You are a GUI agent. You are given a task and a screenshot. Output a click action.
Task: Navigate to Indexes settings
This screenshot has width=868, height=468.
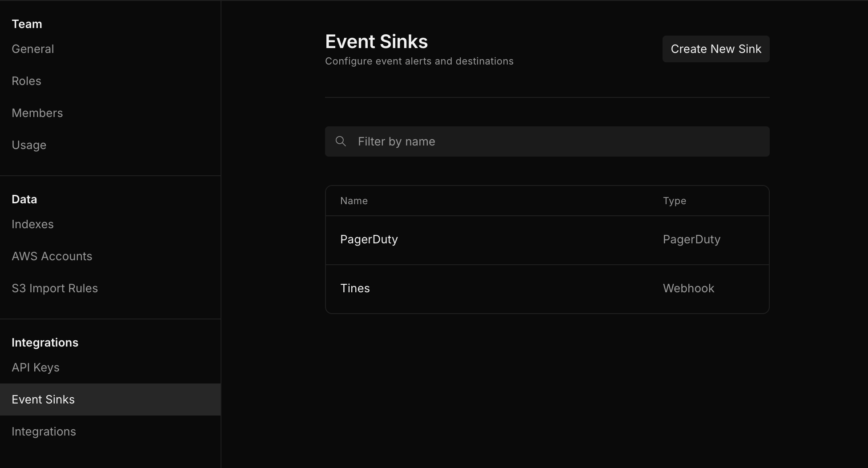tap(32, 224)
